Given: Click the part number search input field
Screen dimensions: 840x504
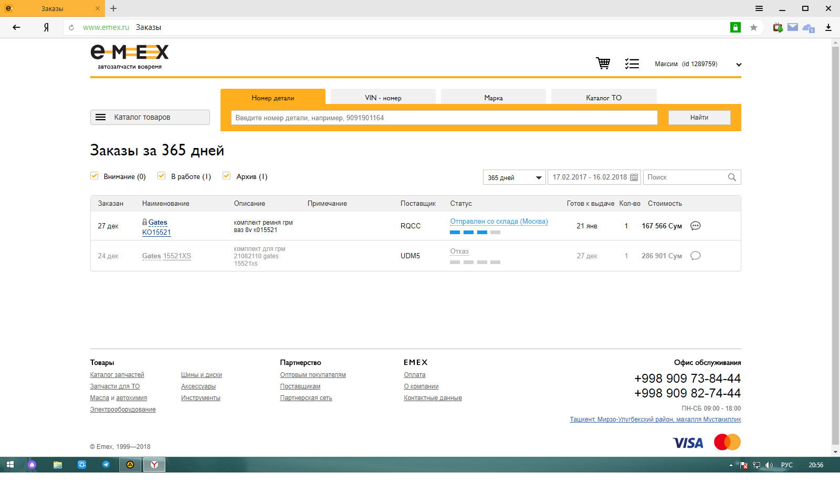Looking at the screenshot, I should tap(444, 118).
